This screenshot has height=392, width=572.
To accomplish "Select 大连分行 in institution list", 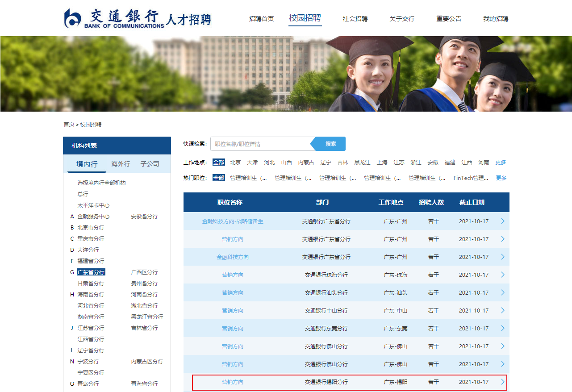I will (x=88, y=250).
